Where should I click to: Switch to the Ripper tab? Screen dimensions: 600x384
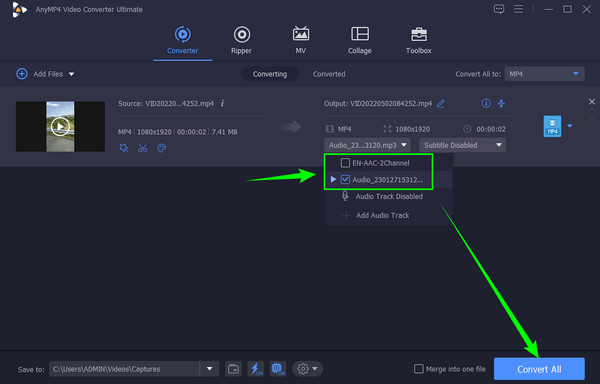pos(241,40)
